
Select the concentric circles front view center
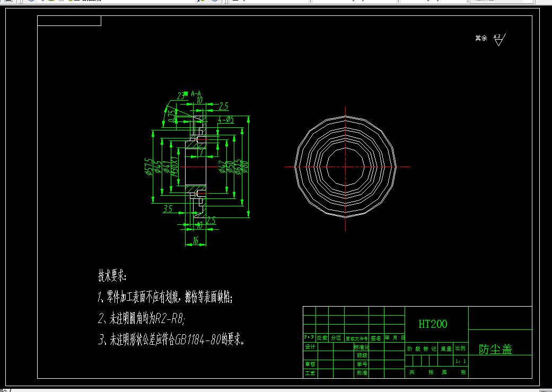[x=345, y=167]
